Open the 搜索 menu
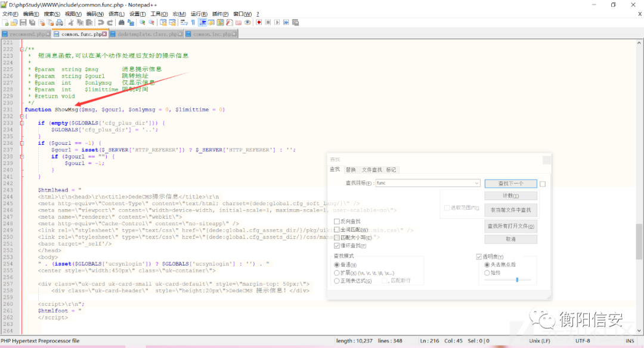Viewport: 644px width, 348px height. (x=52, y=14)
